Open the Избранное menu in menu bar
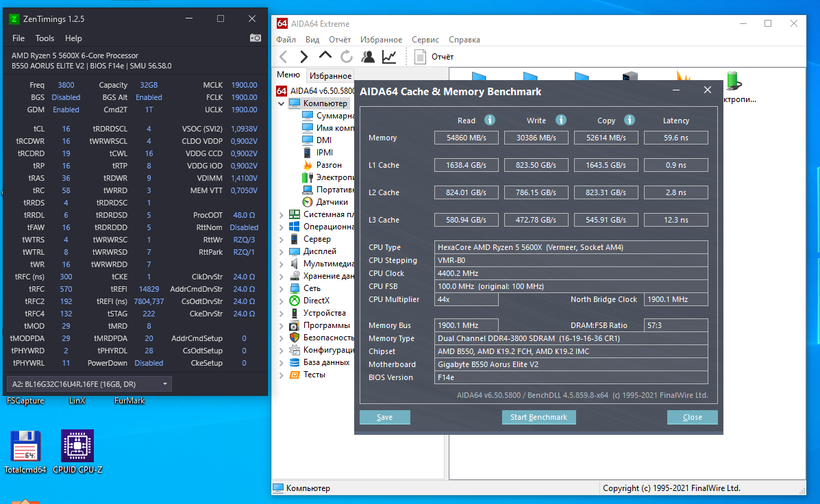The height and width of the screenshot is (504, 820). [382, 40]
